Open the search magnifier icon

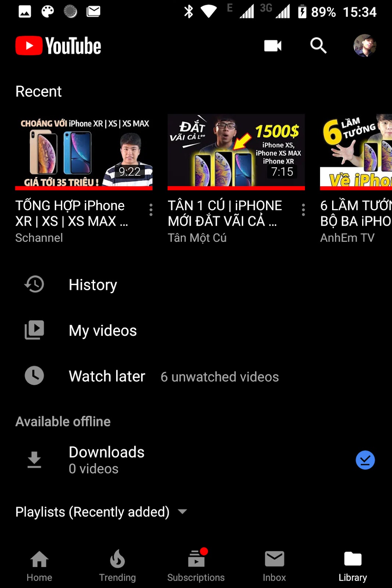318,46
